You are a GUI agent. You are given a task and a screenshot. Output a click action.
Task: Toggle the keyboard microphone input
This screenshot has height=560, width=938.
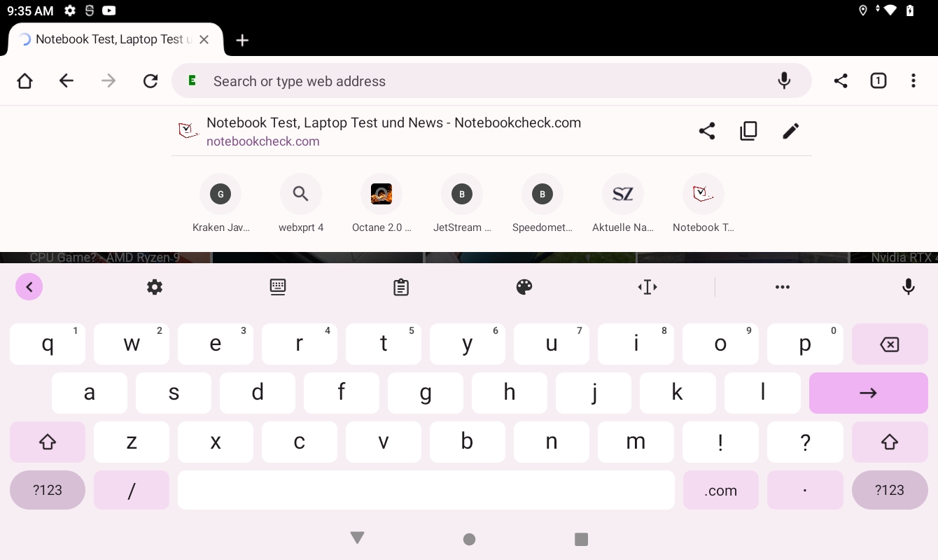click(909, 287)
